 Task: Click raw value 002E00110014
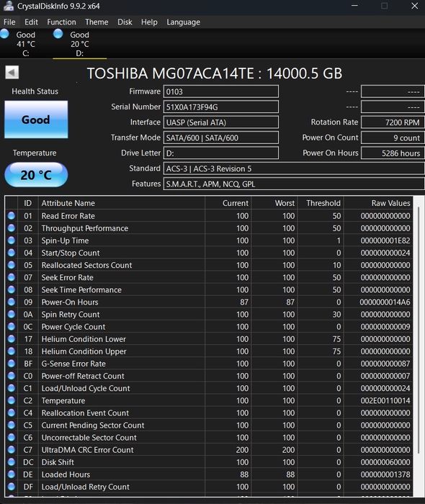[x=385, y=400]
